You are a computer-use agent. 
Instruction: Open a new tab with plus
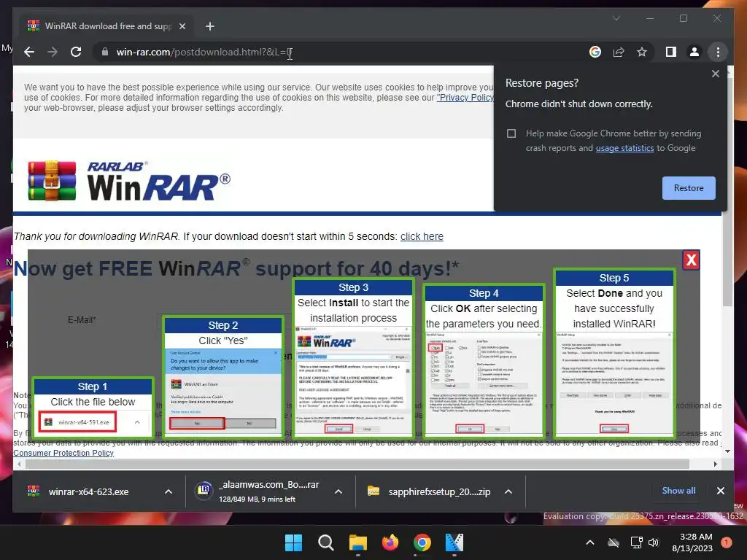209,26
